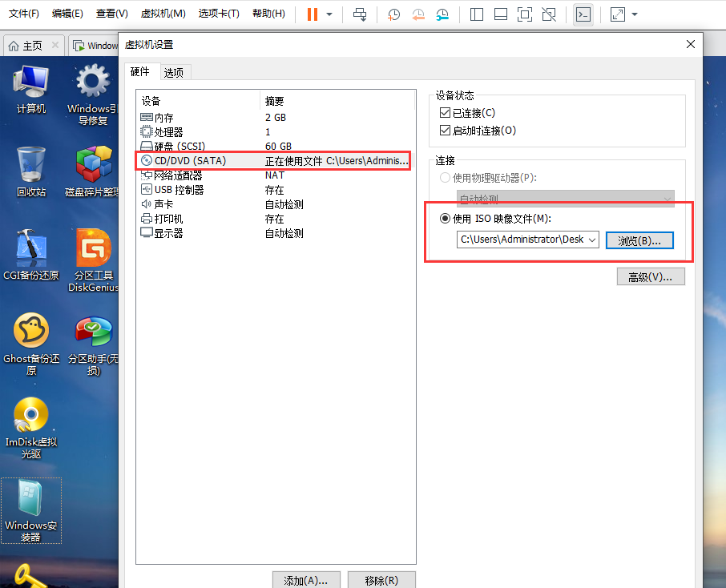Toggle the thumbnail bar view icon
The width and height of the screenshot is (726, 588).
[501, 14]
